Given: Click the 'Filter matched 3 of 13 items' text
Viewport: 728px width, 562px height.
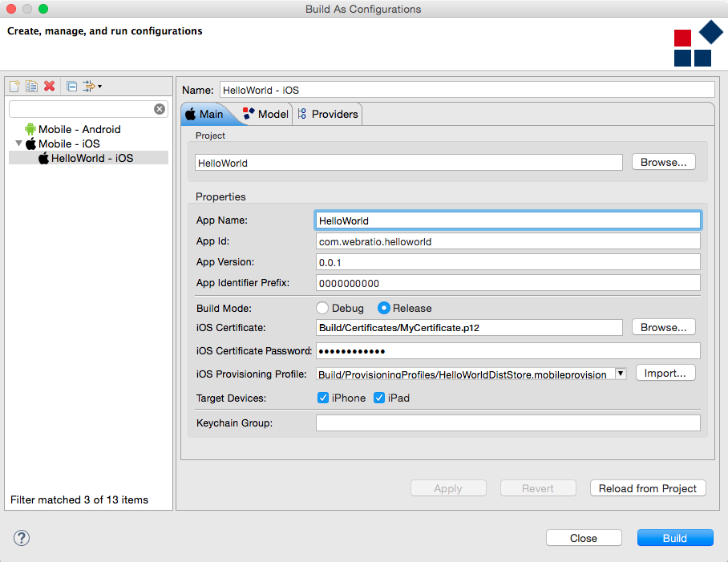Looking at the screenshot, I should [x=79, y=499].
